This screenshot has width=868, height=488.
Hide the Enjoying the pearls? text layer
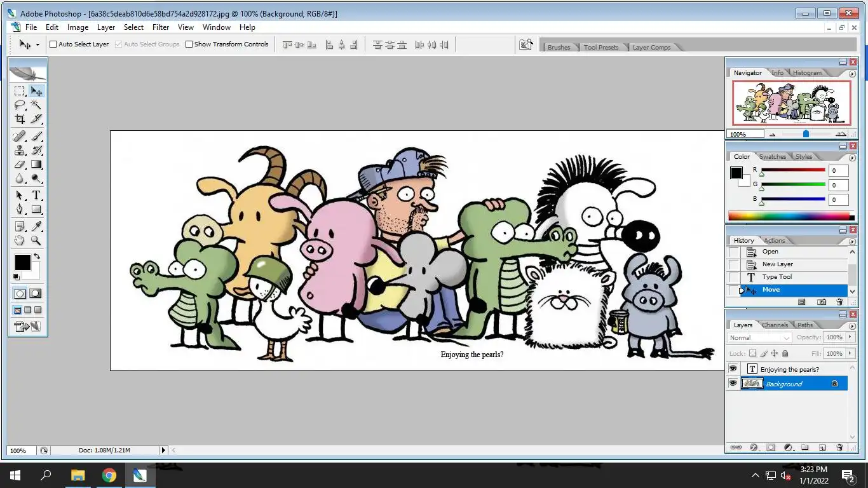[x=733, y=369]
